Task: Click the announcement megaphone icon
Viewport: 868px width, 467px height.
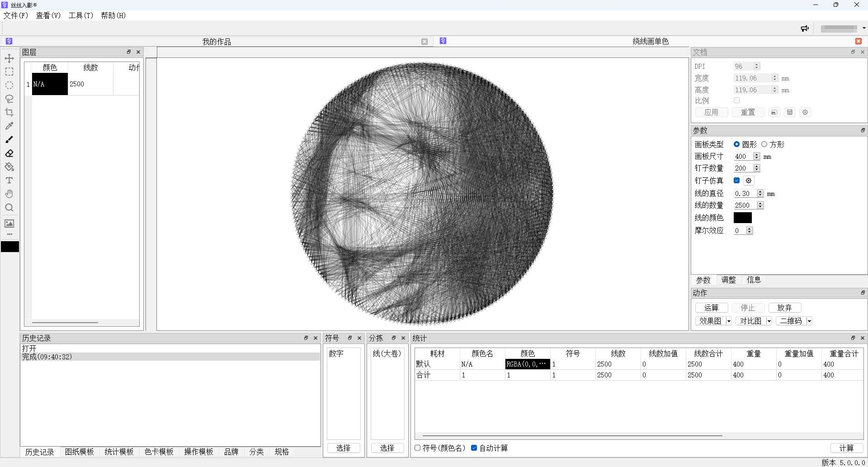Action: 805,29
